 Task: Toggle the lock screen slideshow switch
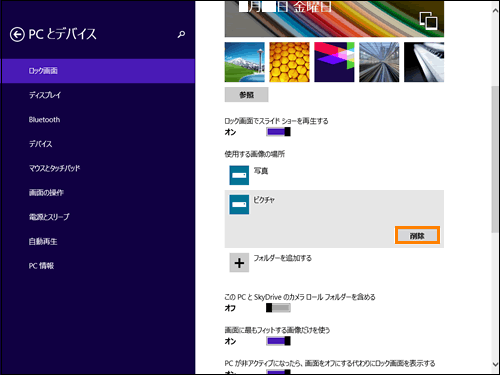(278, 132)
